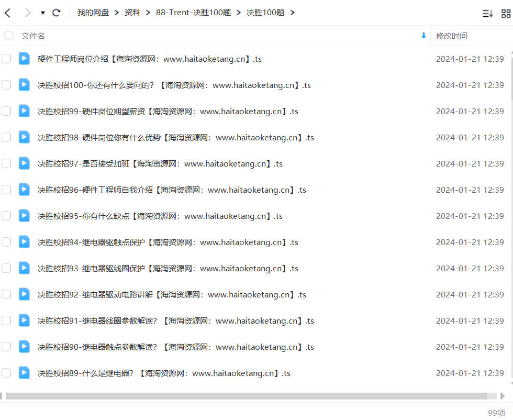Refresh the current folder listing
The width and height of the screenshot is (513, 420).
coord(57,13)
